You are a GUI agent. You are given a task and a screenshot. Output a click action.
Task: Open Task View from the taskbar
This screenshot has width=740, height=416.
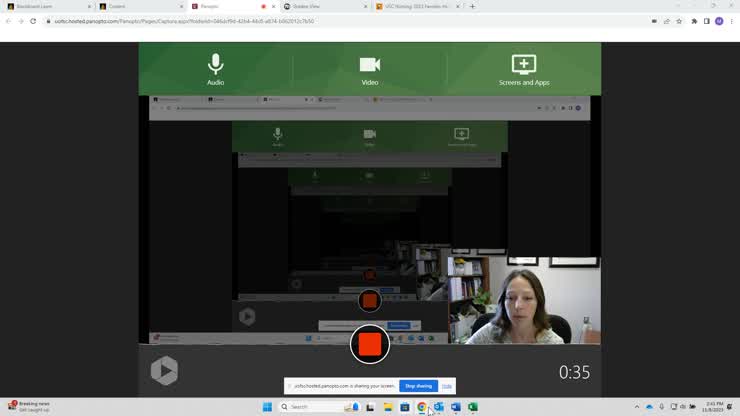[x=370, y=407]
